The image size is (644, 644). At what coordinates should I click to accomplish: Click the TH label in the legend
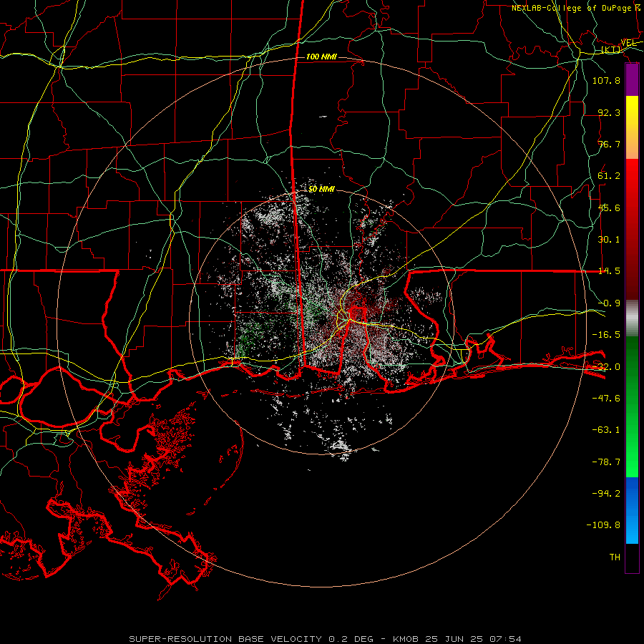pyautogui.click(x=615, y=557)
